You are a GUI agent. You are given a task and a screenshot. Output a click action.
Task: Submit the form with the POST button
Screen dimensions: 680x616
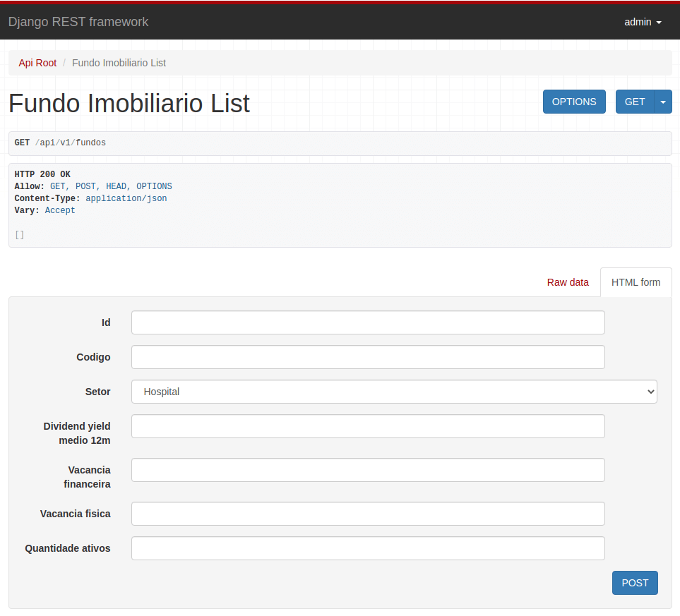634,583
